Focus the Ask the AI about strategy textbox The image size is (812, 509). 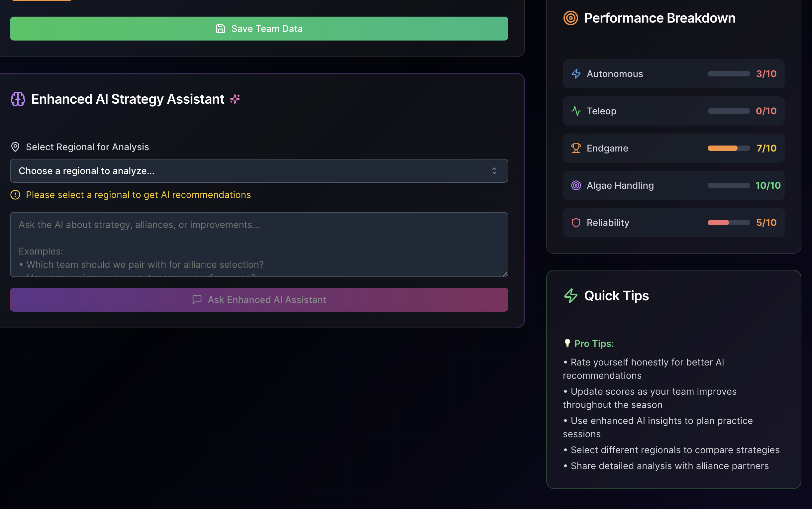click(259, 245)
